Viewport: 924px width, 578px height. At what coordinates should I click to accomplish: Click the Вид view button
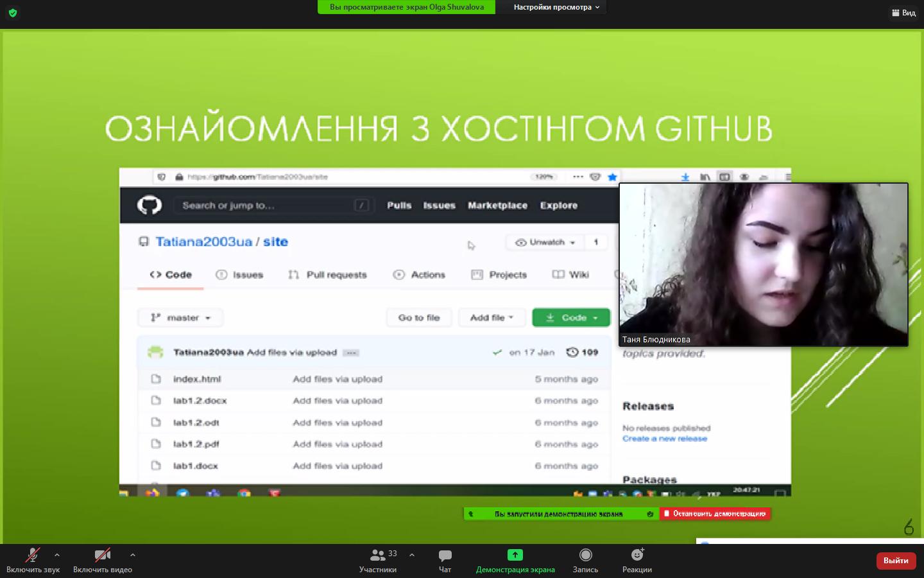(903, 13)
